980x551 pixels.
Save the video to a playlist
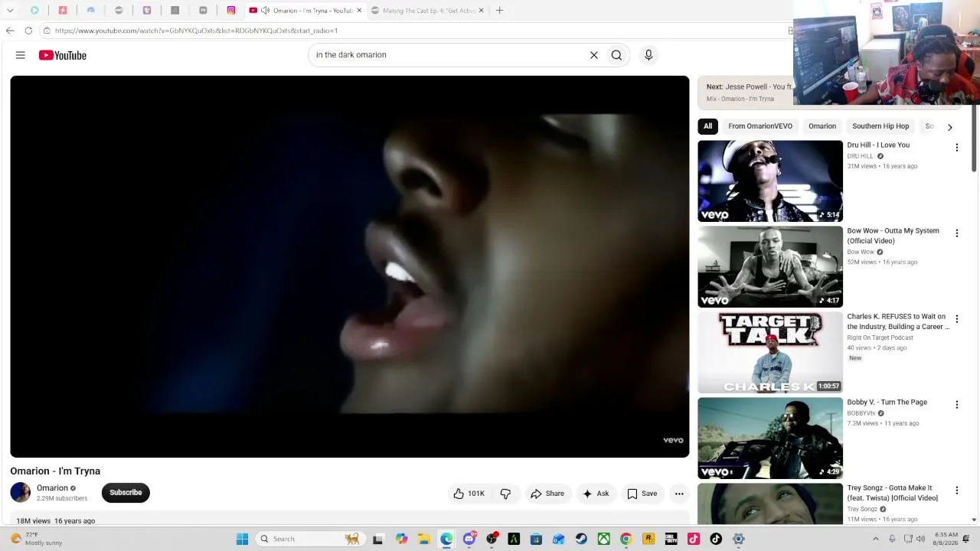(642, 494)
